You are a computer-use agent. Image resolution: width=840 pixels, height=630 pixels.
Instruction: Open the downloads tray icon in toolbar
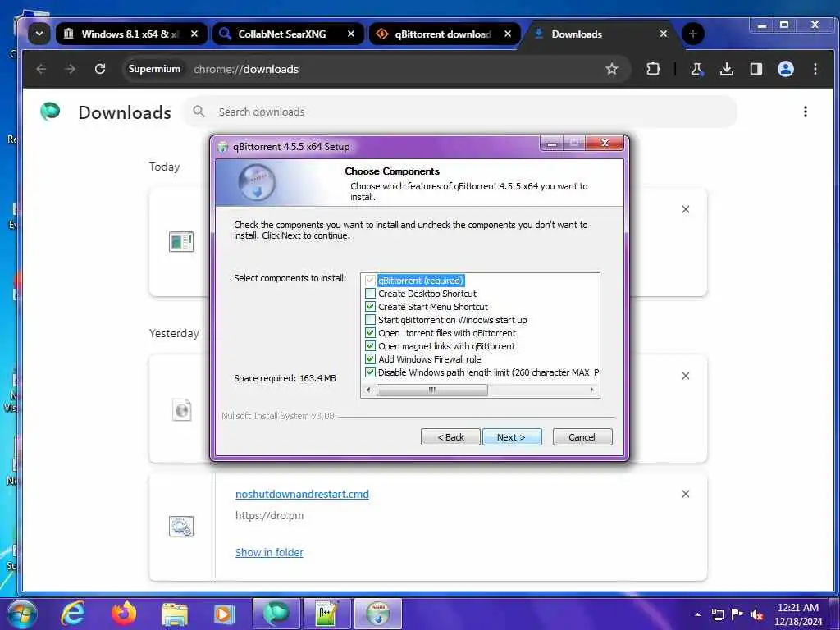727,69
